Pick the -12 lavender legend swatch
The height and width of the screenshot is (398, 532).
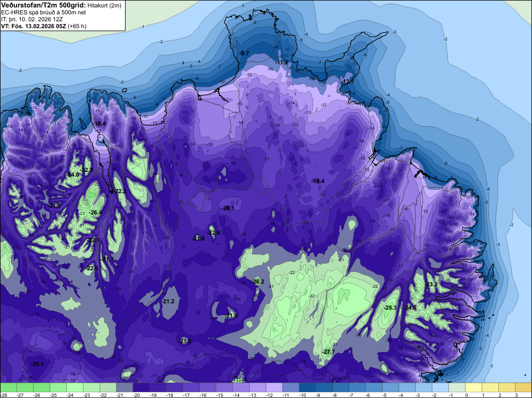274,387
